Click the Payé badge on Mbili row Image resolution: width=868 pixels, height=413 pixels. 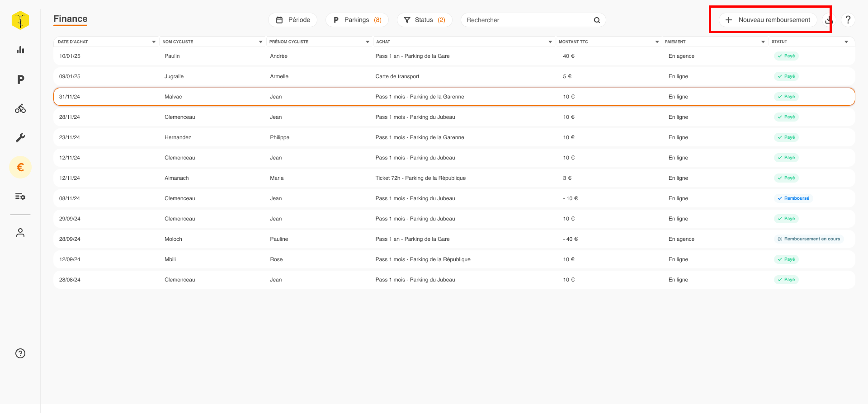(x=786, y=259)
